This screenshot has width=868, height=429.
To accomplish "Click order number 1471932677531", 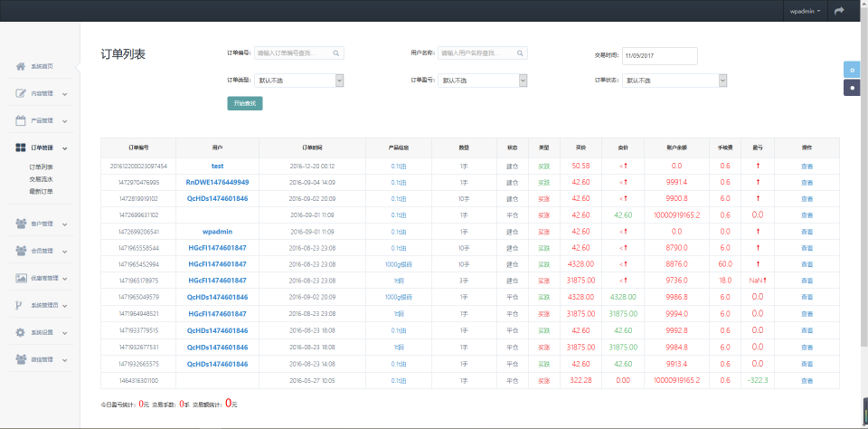I will point(138,348).
